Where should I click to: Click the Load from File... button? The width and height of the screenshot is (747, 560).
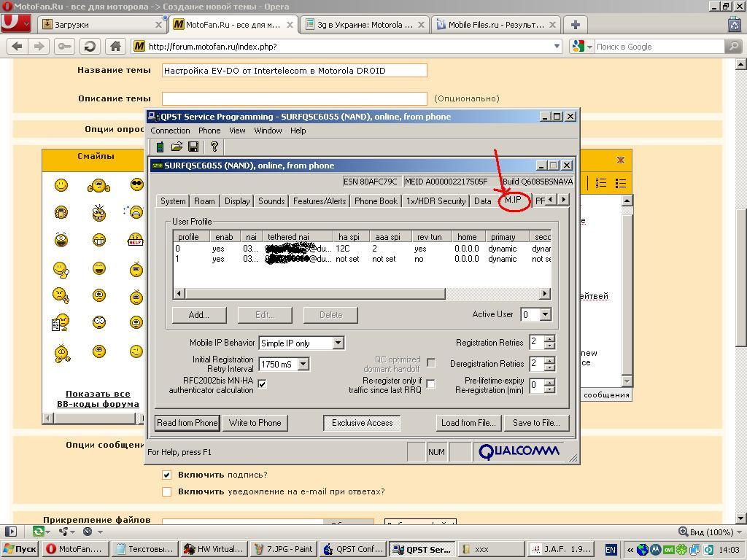point(469,423)
